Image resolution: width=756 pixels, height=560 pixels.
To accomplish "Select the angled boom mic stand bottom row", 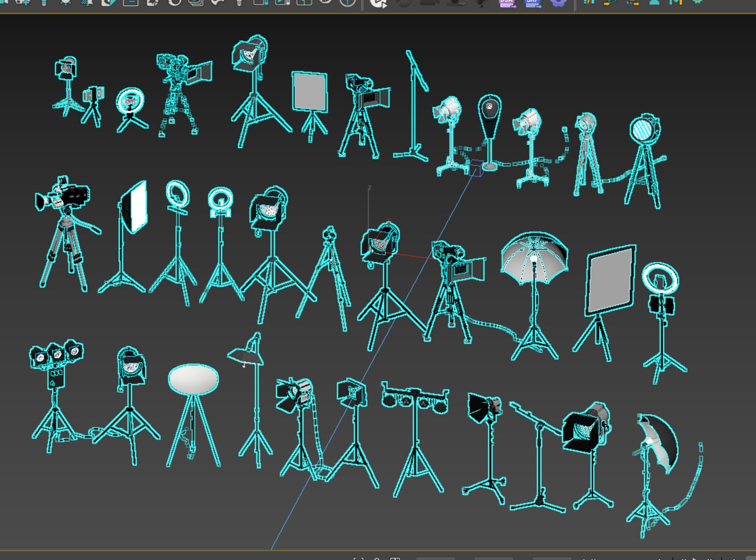I will point(538,456).
